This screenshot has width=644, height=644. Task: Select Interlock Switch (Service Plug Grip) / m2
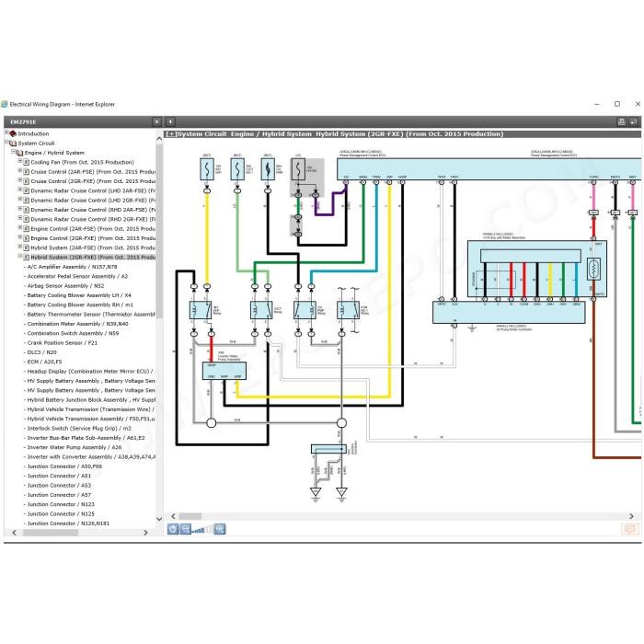click(x=79, y=429)
